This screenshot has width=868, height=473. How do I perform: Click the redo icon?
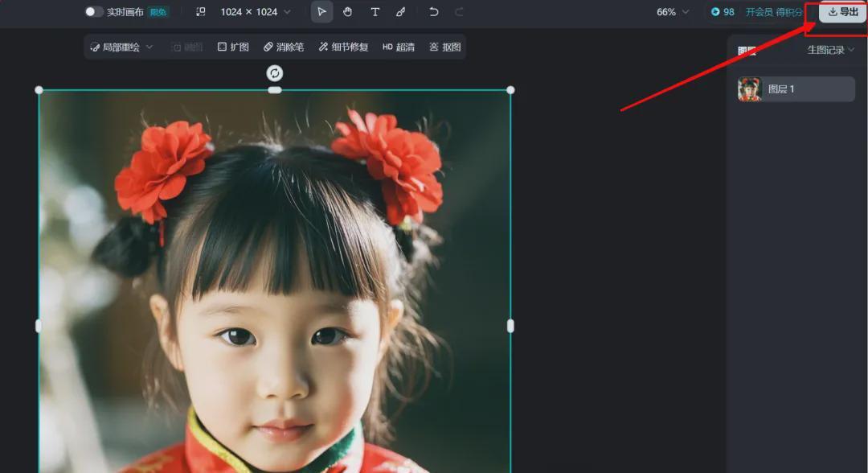point(458,12)
